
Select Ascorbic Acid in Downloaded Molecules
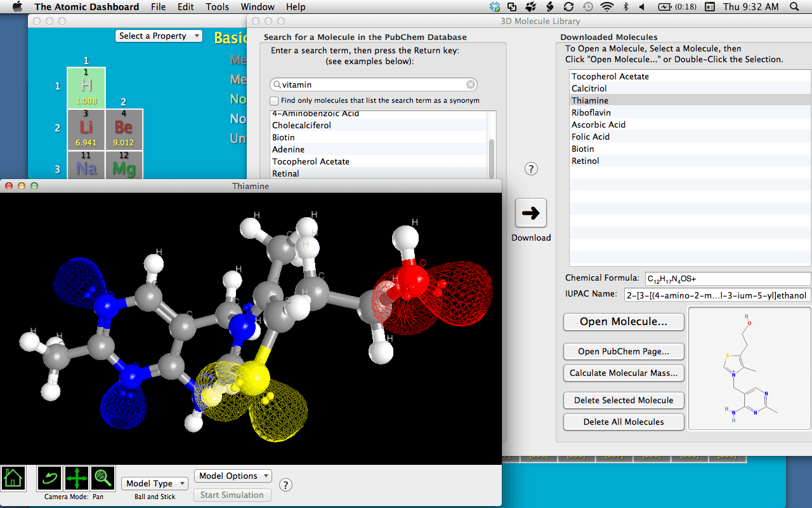pyautogui.click(x=690, y=124)
